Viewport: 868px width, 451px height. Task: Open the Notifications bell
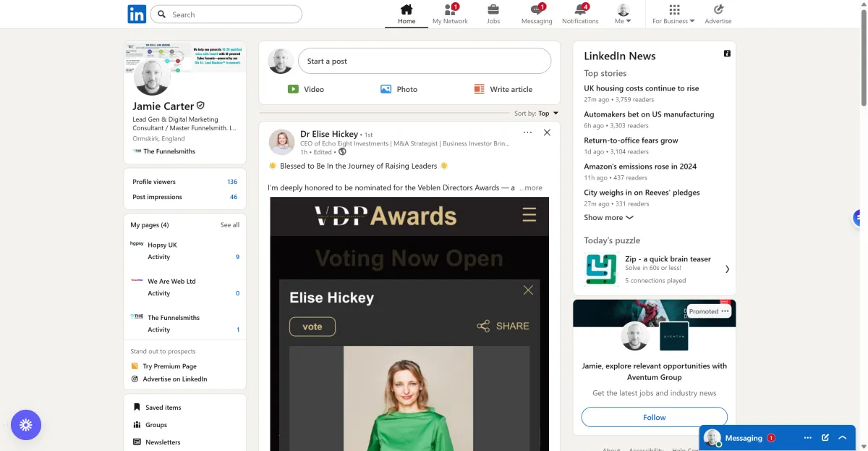[x=580, y=14]
